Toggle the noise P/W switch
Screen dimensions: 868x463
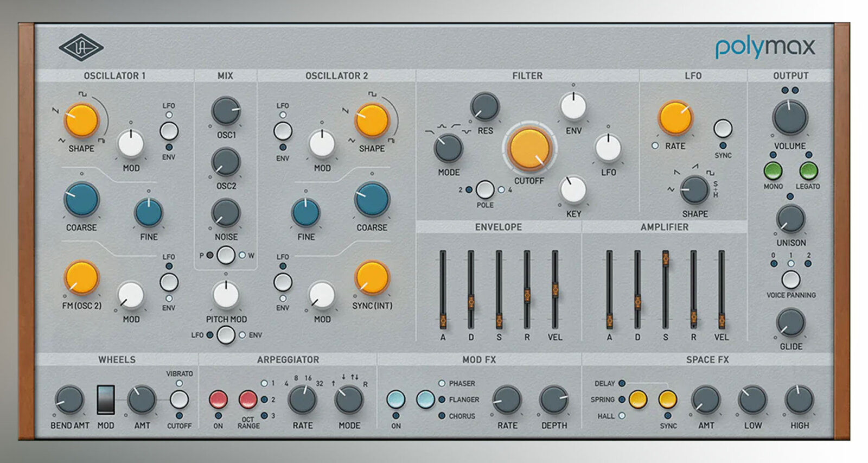point(226,255)
